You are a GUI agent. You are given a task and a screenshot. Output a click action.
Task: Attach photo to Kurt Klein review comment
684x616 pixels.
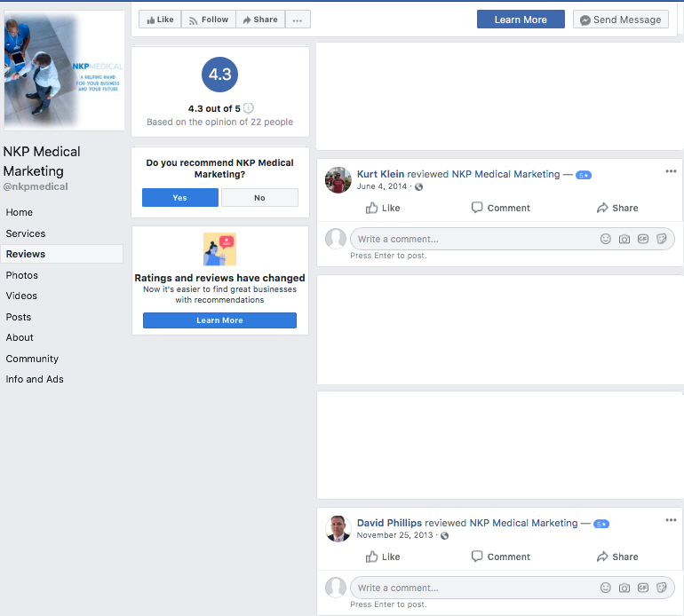pyautogui.click(x=624, y=239)
